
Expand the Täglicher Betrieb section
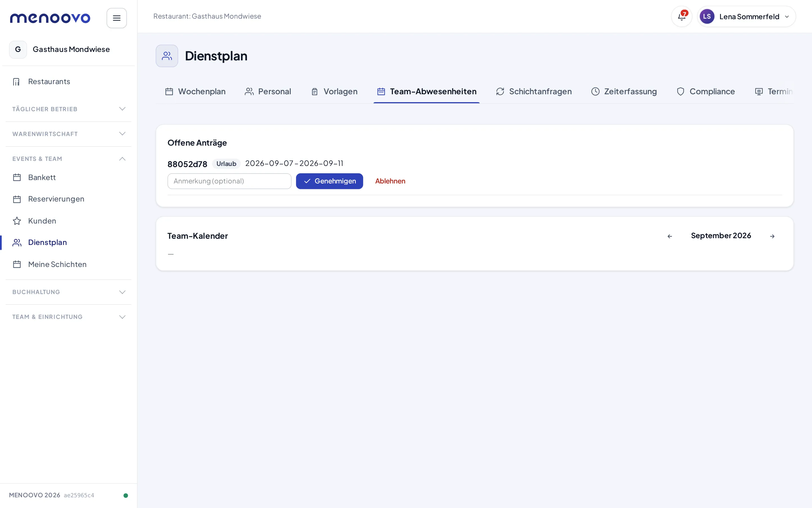point(69,109)
